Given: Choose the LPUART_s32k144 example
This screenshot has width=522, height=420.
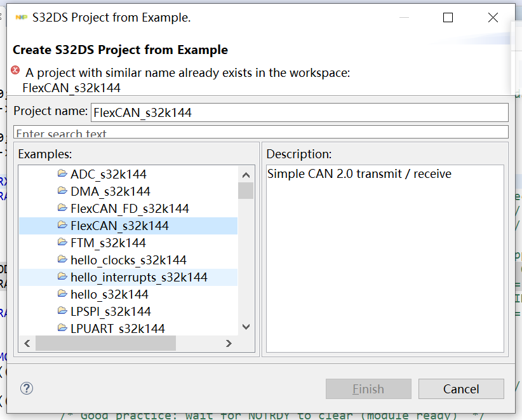Looking at the screenshot, I should 117,329.
